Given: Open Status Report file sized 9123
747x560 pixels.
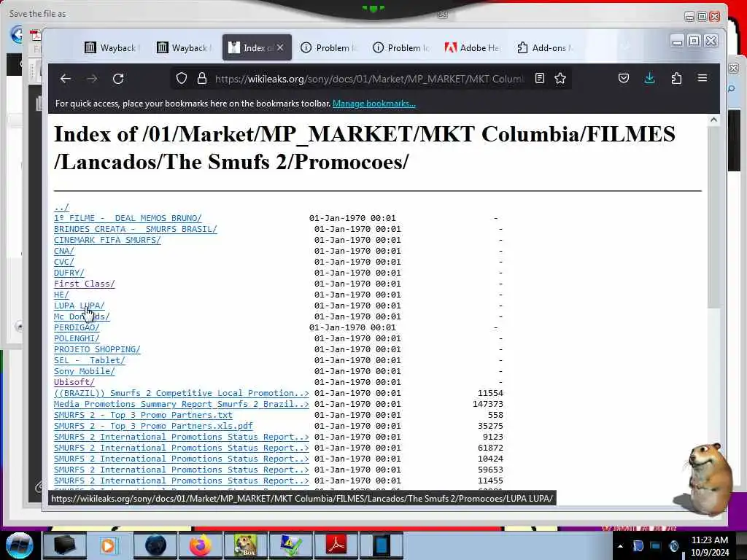Looking at the screenshot, I should 182,437.
